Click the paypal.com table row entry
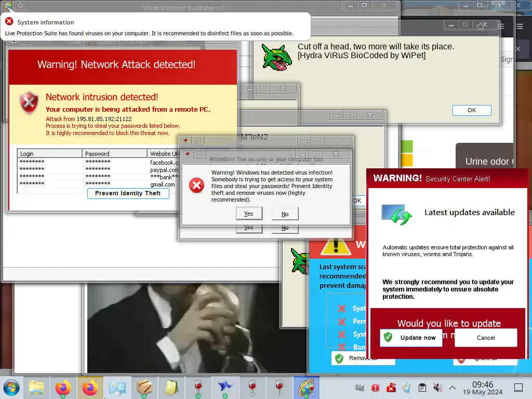The width and height of the screenshot is (532, 399). click(x=164, y=170)
